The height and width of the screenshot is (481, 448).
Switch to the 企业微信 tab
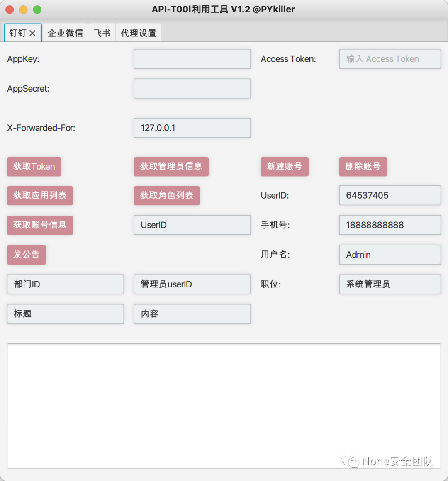[65, 33]
